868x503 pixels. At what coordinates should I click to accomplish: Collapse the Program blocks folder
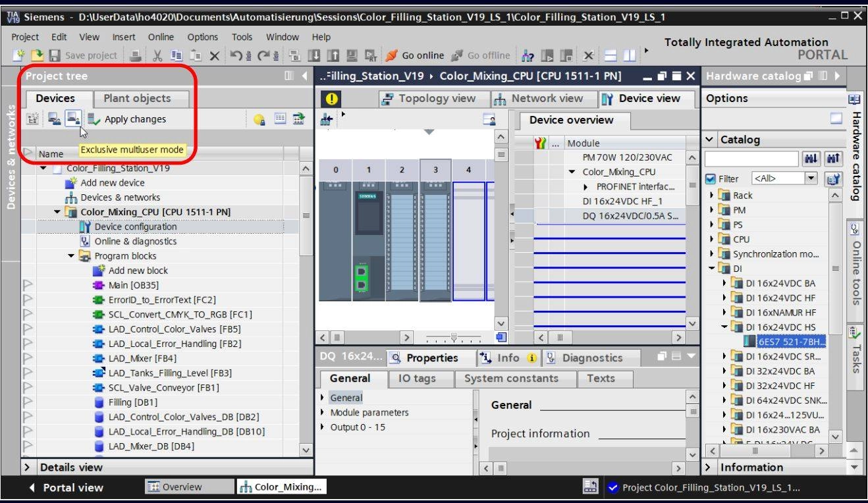coord(71,255)
